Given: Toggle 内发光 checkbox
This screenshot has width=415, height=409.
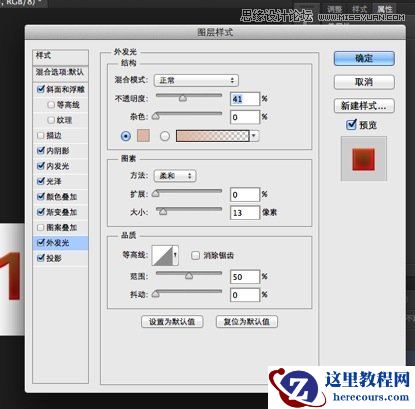Looking at the screenshot, I should 41,166.
